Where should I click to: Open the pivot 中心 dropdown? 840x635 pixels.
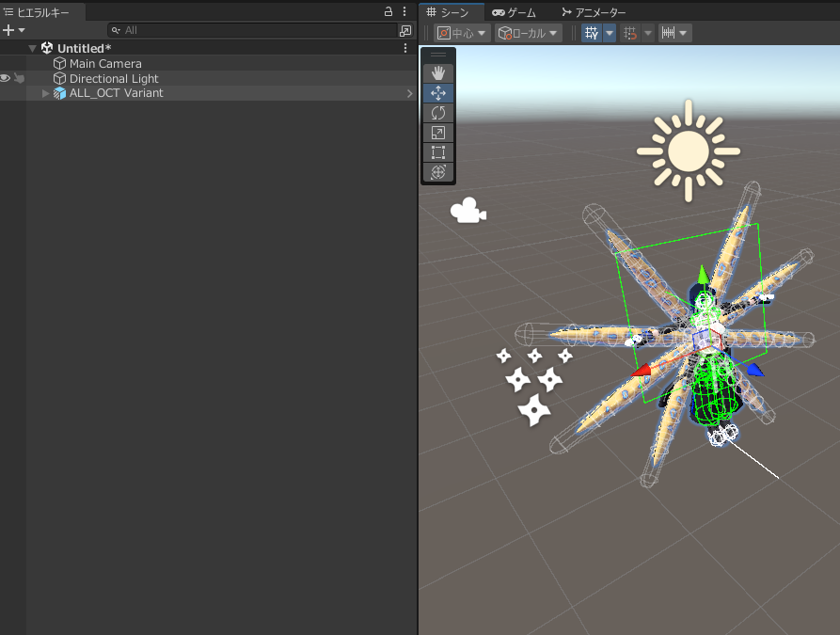pos(462,33)
